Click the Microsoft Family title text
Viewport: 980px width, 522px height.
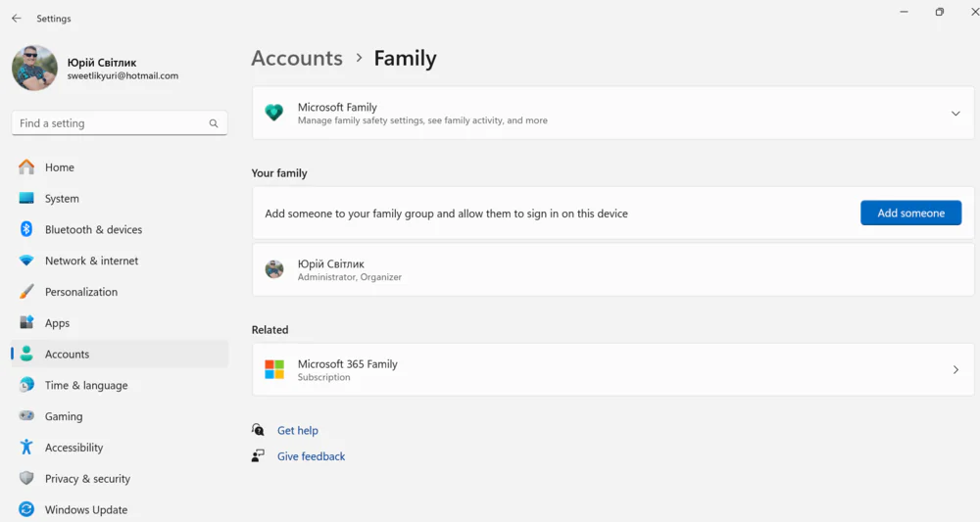[x=337, y=108]
